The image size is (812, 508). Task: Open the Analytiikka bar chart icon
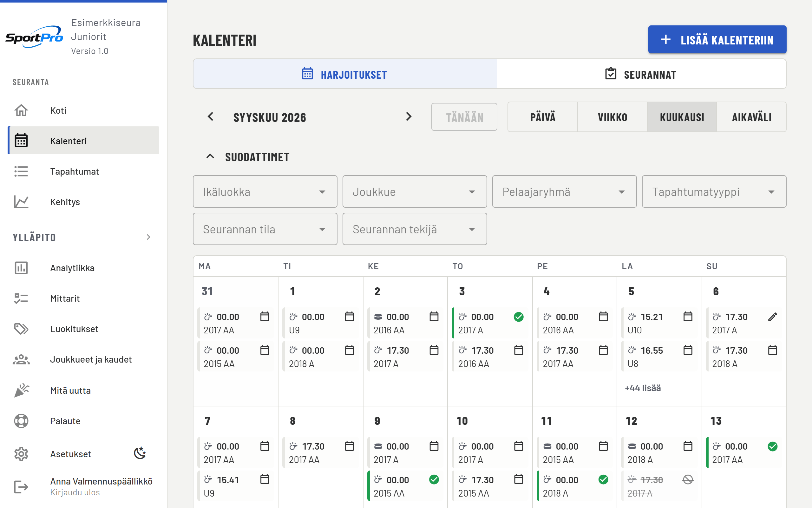(x=21, y=268)
